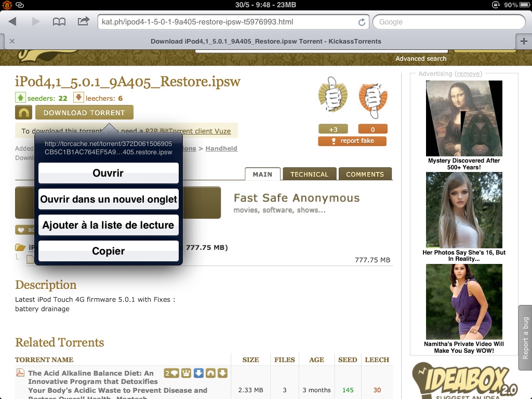Click the yellow download arrow on Acid Alkaline row
Viewport: 532px width, 399px height.
[x=222, y=373]
